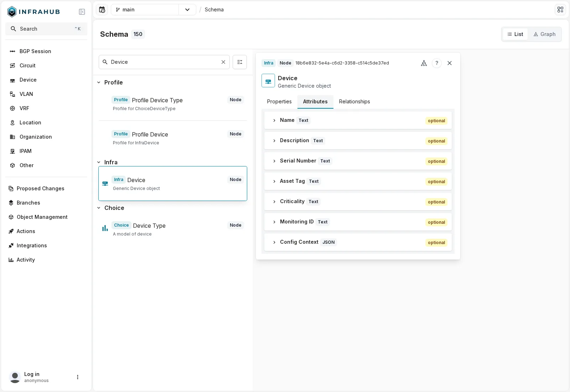
Task: Open the Properties tab
Action: [x=279, y=102]
